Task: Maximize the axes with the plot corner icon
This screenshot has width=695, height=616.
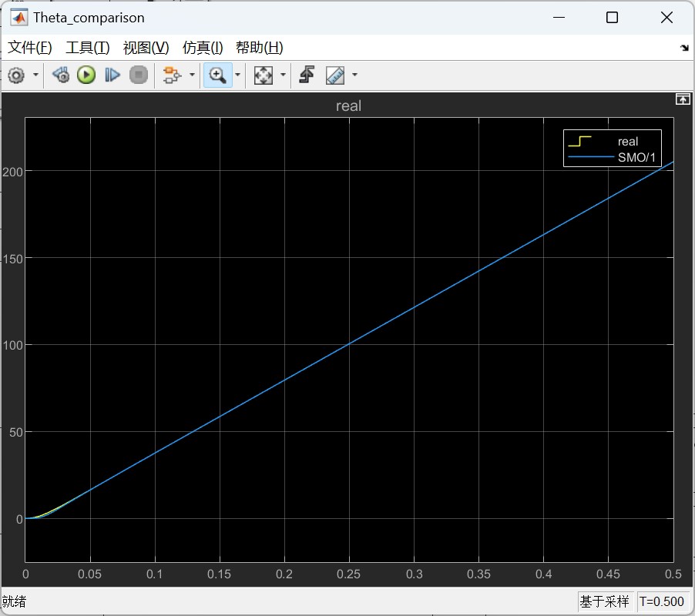Action: [x=683, y=99]
